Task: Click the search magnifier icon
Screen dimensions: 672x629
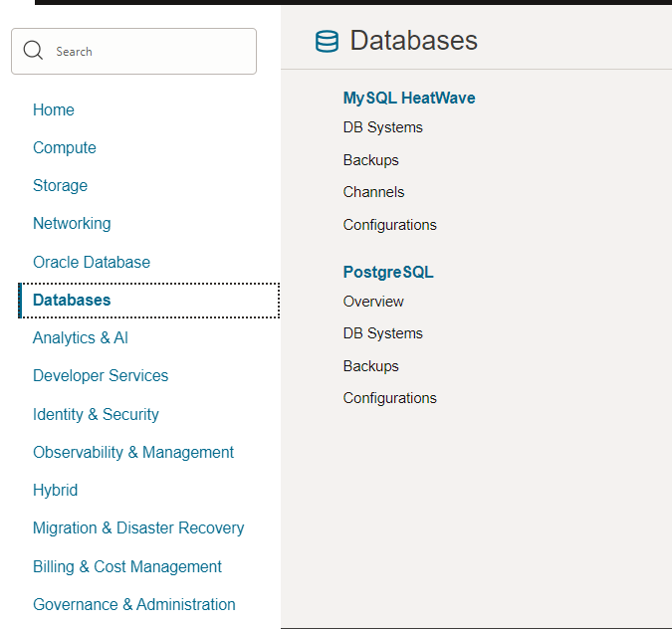Action: tap(33, 51)
